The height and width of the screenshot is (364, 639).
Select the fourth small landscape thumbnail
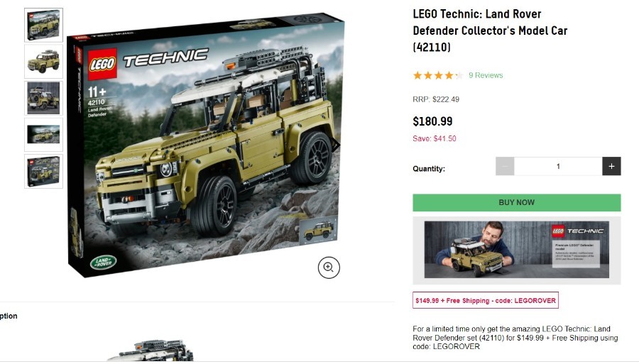43,135
